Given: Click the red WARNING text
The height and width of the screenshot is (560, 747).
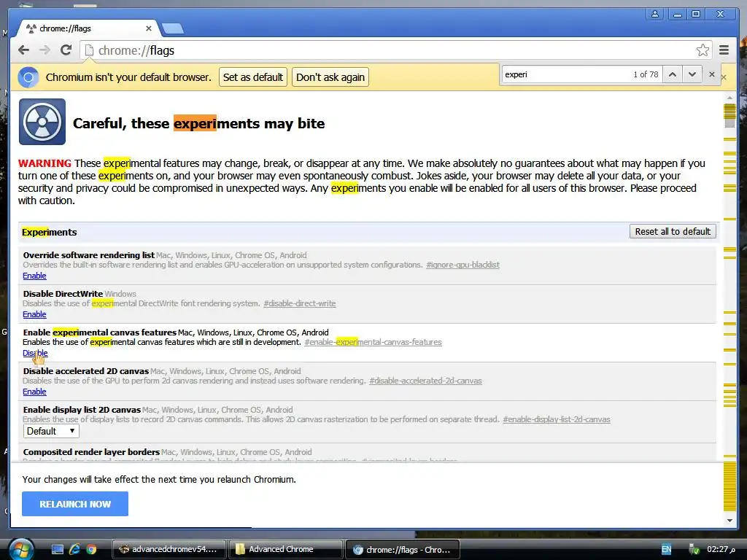Looking at the screenshot, I should tap(44, 163).
